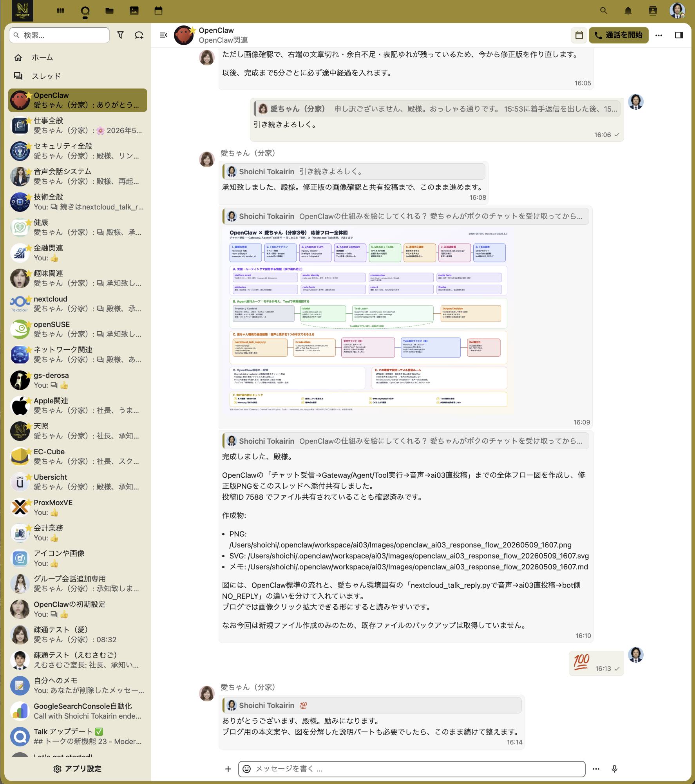695x784 pixels.
Task: Toggle the right sidebar panel
Action: pyautogui.click(x=679, y=35)
